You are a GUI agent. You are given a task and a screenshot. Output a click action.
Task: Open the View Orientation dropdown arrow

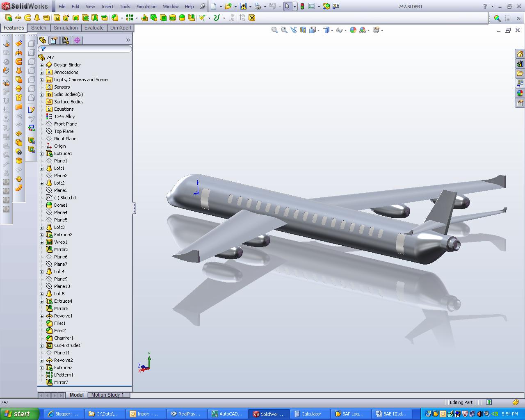[318, 30]
